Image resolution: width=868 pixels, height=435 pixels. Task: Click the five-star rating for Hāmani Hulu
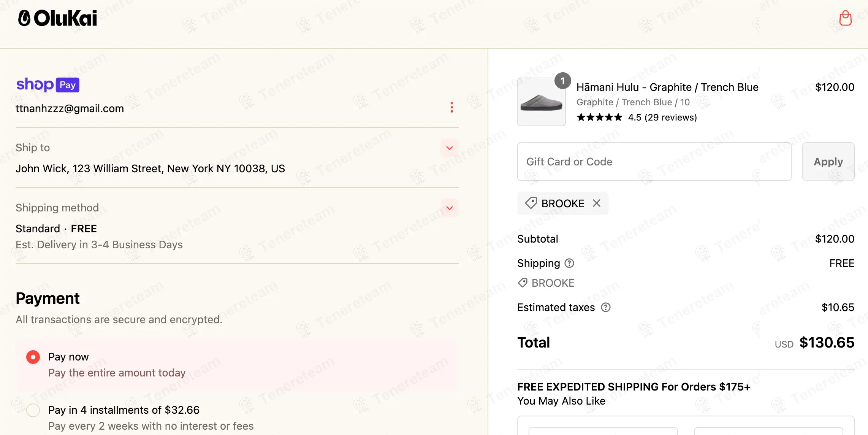coord(599,117)
